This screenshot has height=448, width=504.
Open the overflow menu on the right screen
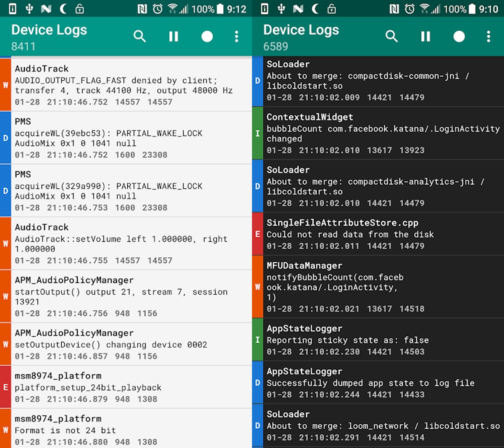(488, 37)
